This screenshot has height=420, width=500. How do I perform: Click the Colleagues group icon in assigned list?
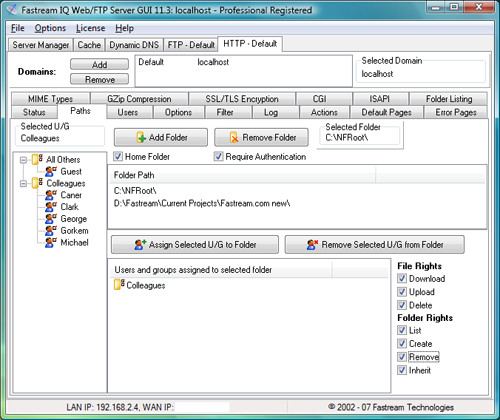click(119, 285)
